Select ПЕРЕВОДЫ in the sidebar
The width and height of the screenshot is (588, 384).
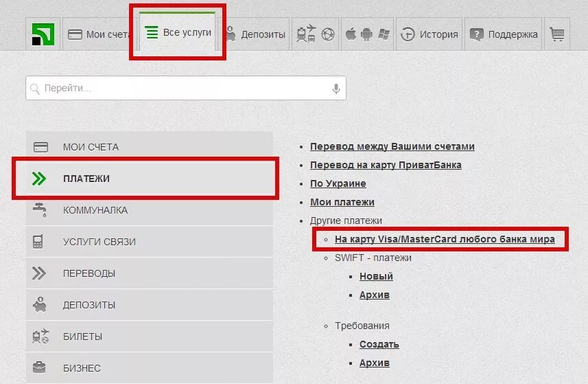click(x=150, y=273)
